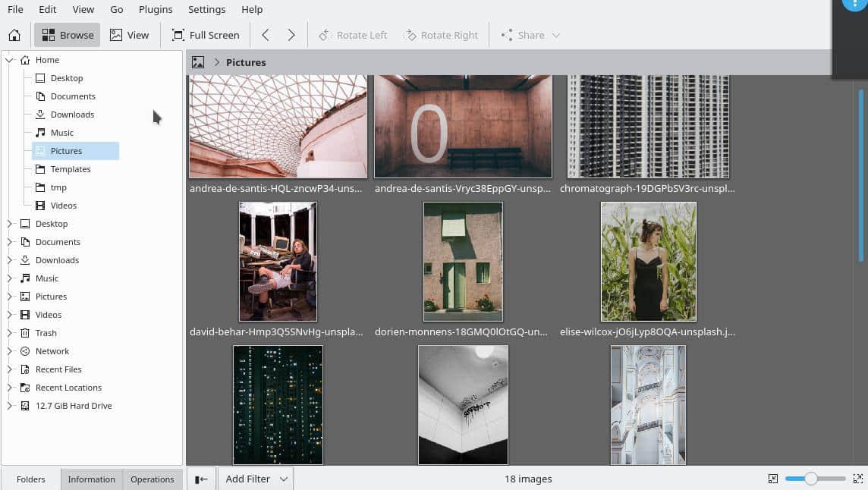The height and width of the screenshot is (490, 868).
Task: Hide the sidebar with the bottom-bar toggle
Action: tap(201, 479)
